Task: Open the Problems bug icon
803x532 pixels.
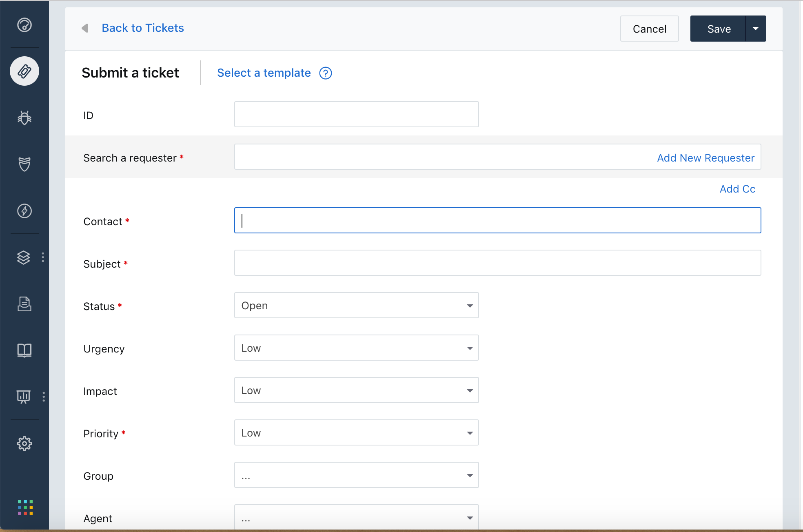Action: [24, 118]
